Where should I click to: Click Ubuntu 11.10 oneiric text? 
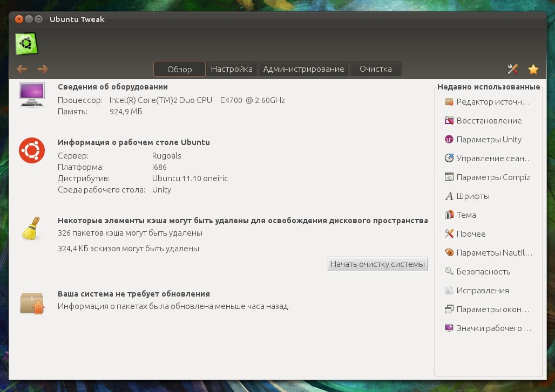[189, 178]
